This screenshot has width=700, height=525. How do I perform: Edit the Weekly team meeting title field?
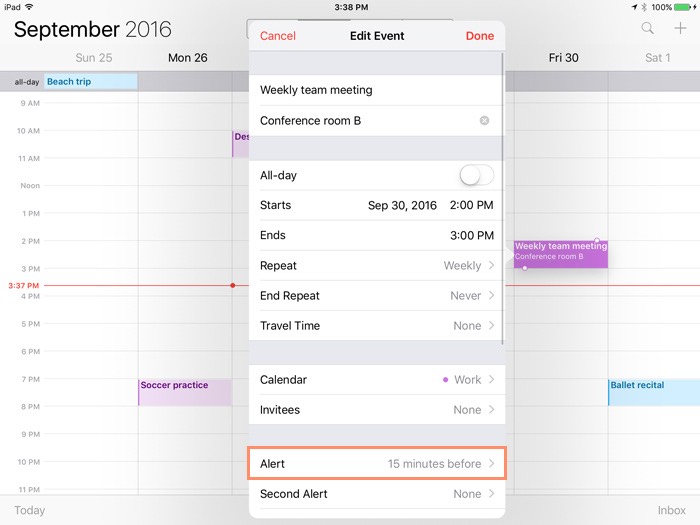click(370, 90)
